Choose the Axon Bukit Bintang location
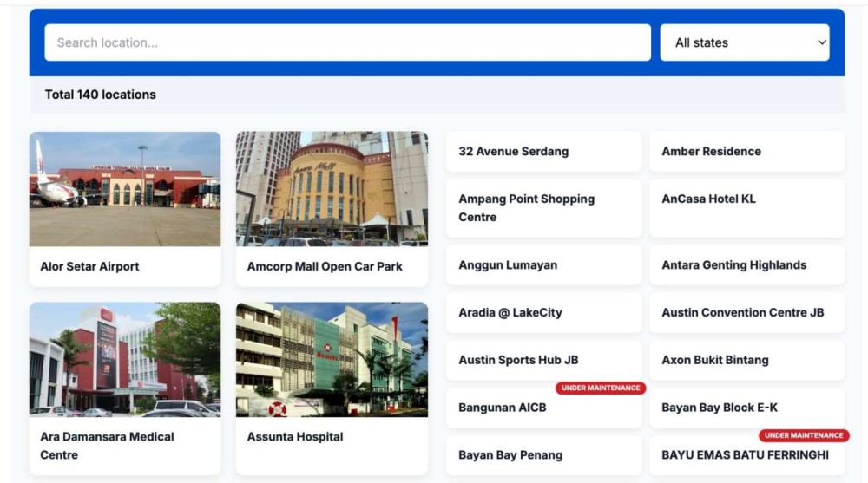Image resolution: width=868 pixels, height=483 pixels. click(x=746, y=360)
